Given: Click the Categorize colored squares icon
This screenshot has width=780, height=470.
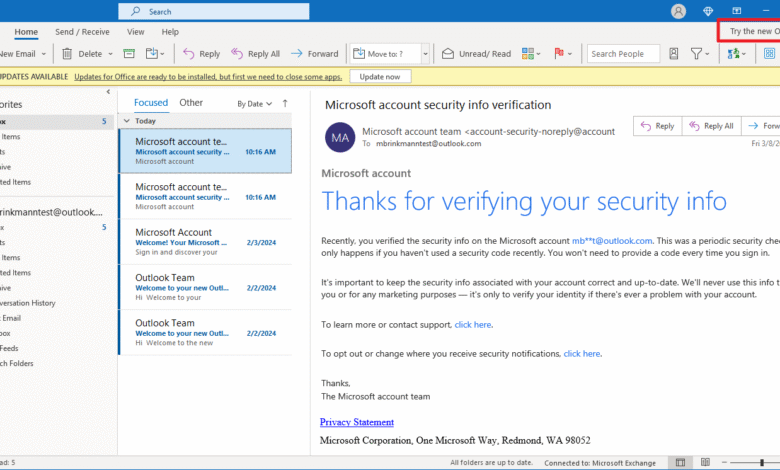Looking at the screenshot, I should coord(527,53).
